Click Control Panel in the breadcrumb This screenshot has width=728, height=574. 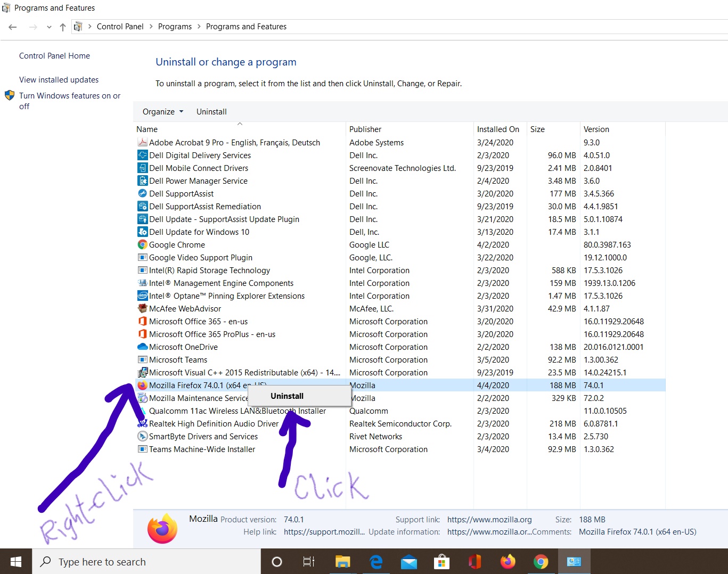pyautogui.click(x=120, y=27)
